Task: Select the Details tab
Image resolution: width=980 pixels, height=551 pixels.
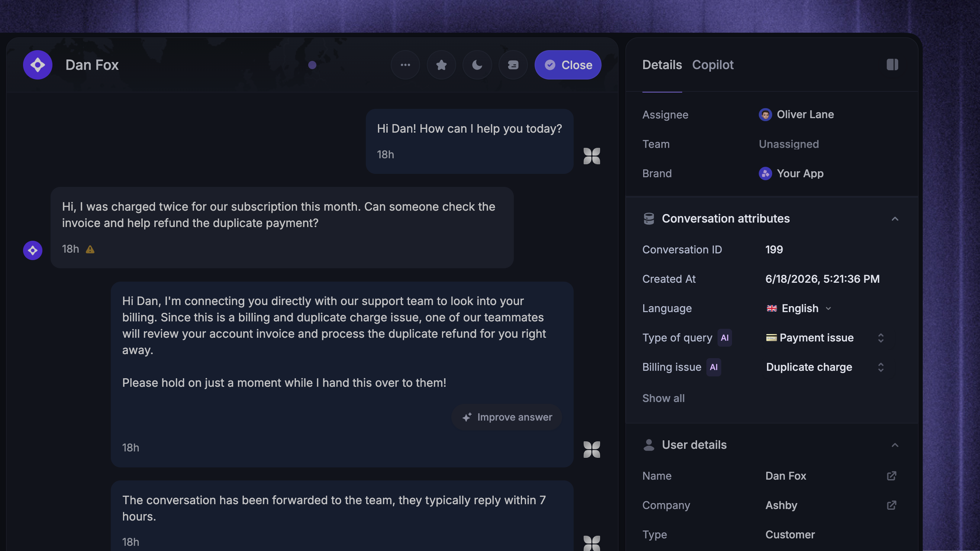Action: tap(662, 65)
